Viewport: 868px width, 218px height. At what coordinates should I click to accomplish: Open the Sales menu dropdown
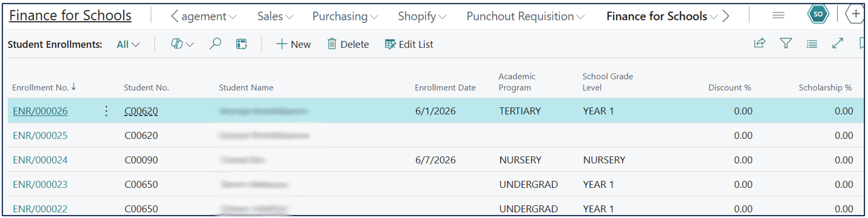(x=275, y=16)
